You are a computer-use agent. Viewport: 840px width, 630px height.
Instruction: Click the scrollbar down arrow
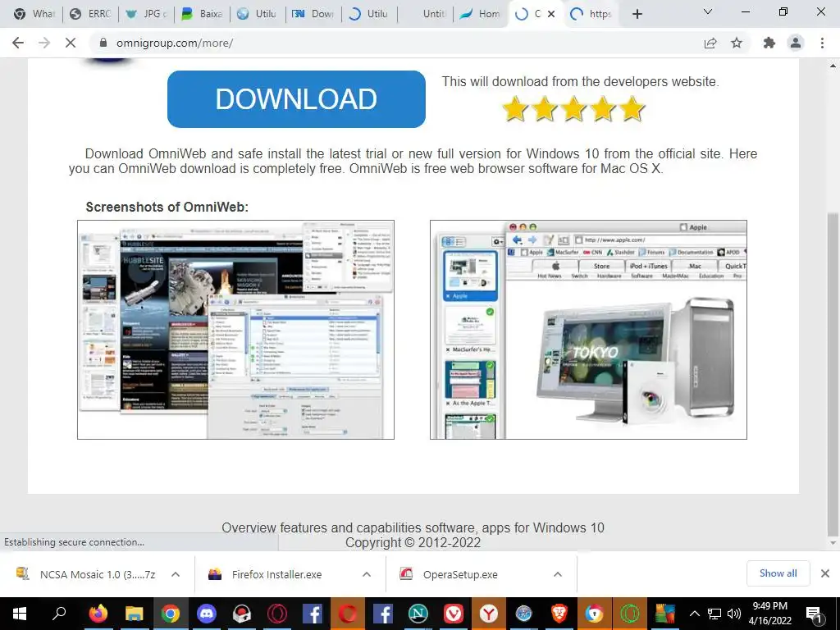click(x=833, y=543)
